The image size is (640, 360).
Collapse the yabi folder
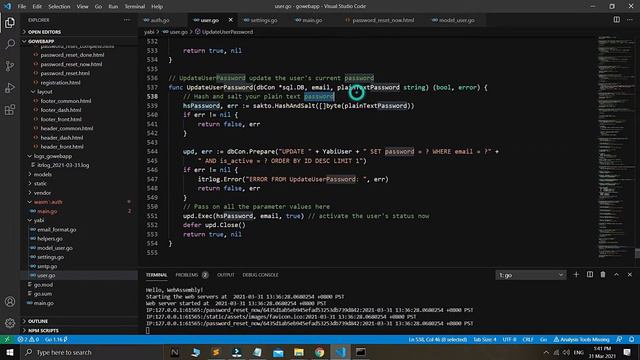point(39,220)
